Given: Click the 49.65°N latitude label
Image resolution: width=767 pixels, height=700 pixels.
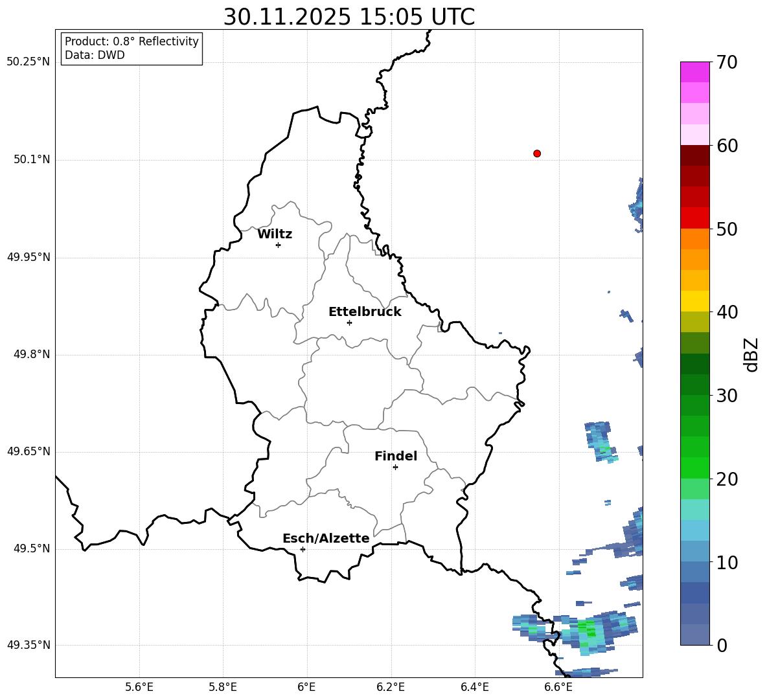Looking at the screenshot, I should click(29, 451).
